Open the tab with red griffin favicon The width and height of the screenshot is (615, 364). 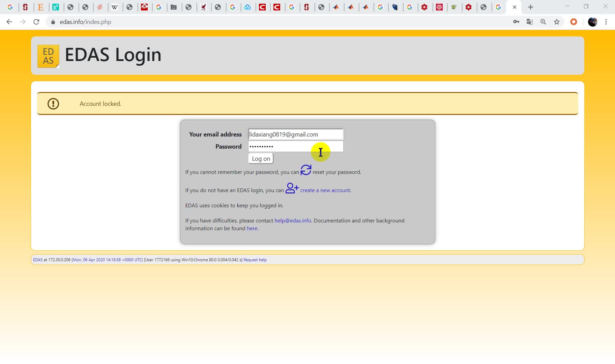203,7
